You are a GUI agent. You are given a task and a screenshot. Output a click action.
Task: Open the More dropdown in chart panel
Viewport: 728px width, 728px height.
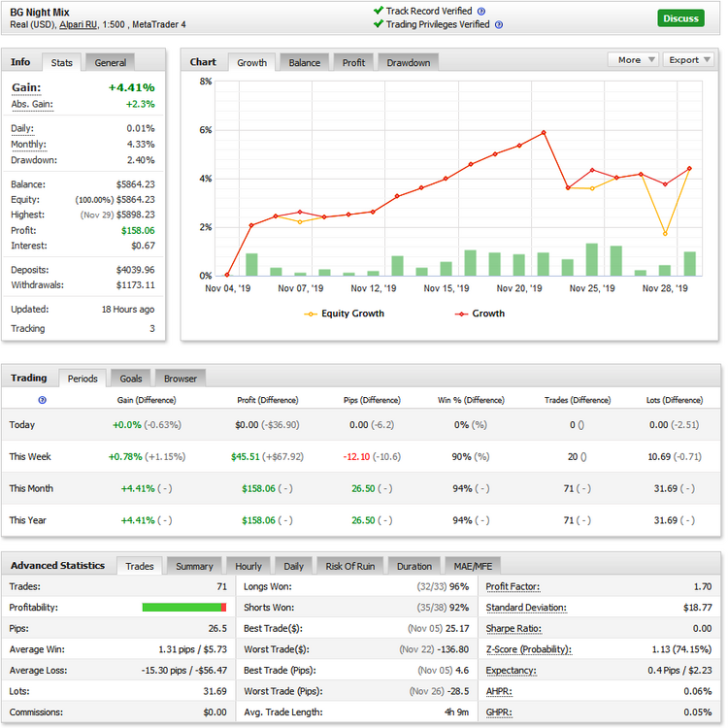click(633, 60)
